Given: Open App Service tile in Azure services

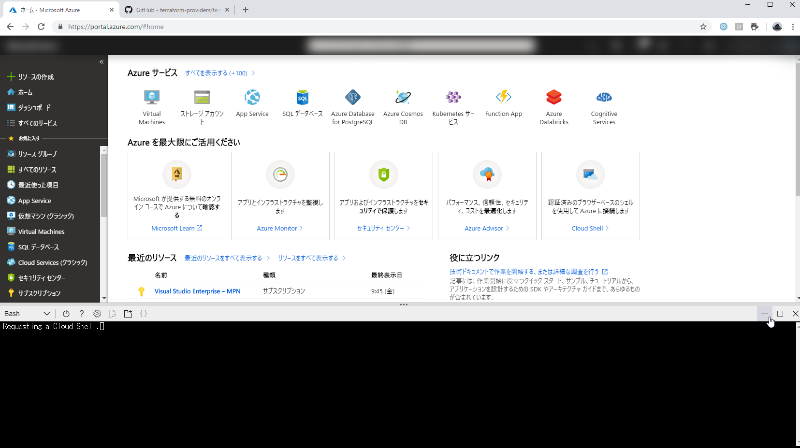Looking at the screenshot, I should tap(252, 104).
